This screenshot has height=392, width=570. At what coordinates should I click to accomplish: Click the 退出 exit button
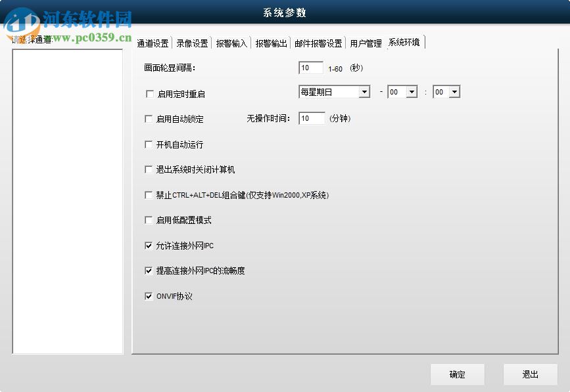[x=531, y=375]
